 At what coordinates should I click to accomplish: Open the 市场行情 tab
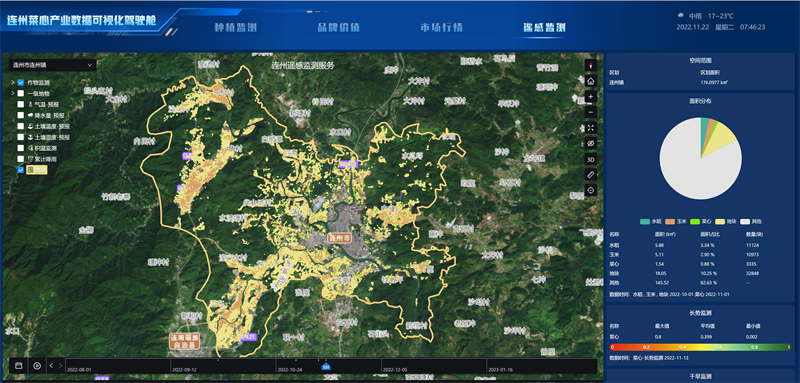tap(441, 28)
